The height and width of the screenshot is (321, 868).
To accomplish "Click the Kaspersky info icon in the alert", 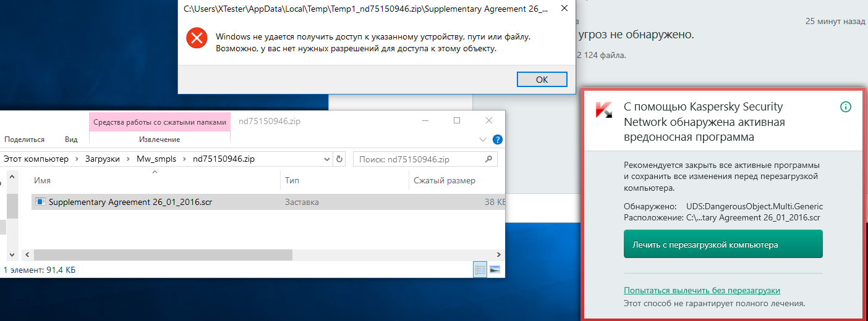I will pyautogui.click(x=846, y=107).
